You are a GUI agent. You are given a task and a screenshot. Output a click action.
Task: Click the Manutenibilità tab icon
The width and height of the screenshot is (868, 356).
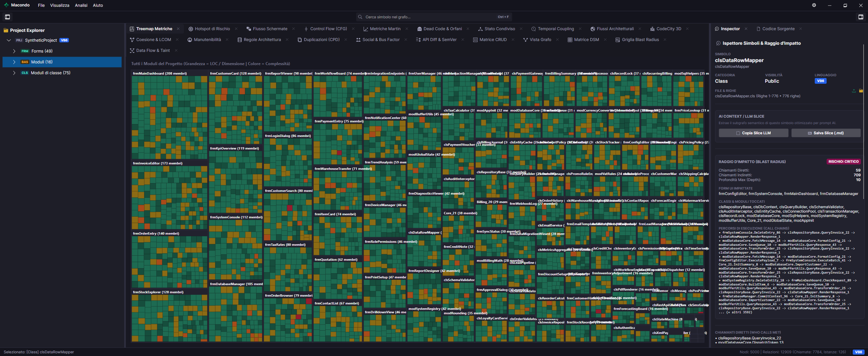190,40
